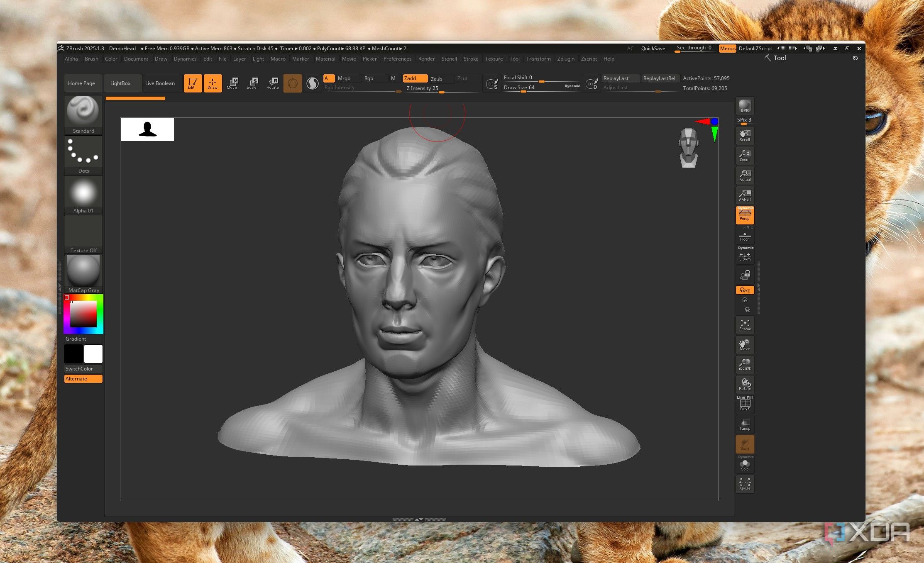924x563 pixels.
Task: Adjust the Z Intensity slider
Action: pyautogui.click(x=441, y=91)
